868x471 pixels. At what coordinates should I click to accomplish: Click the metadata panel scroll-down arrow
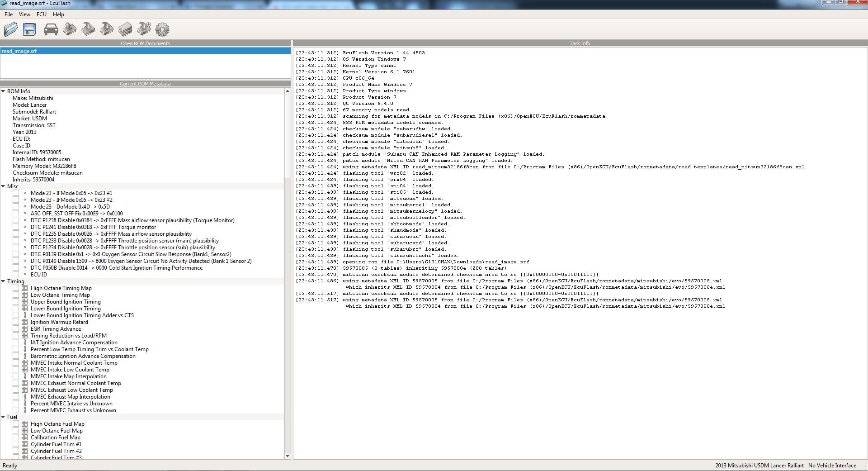click(288, 456)
